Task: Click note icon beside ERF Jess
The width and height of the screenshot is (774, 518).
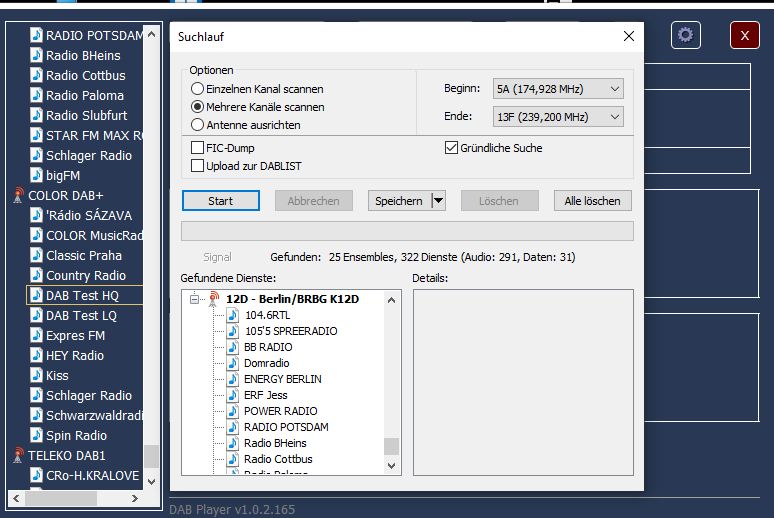Action: click(x=233, y=395)
